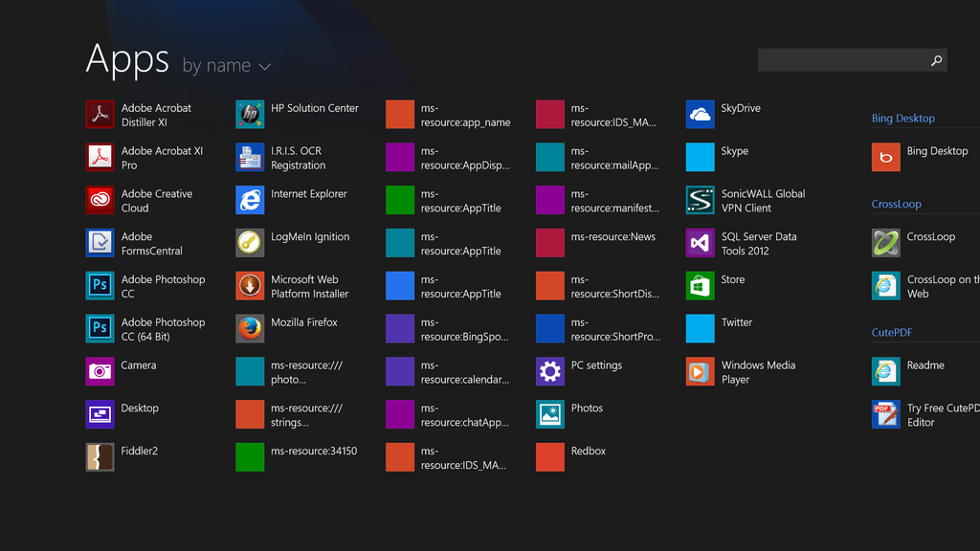Screen dimensions: 980x551
Task: Open the Windows Store icon
Action: [x=700, y=286]
